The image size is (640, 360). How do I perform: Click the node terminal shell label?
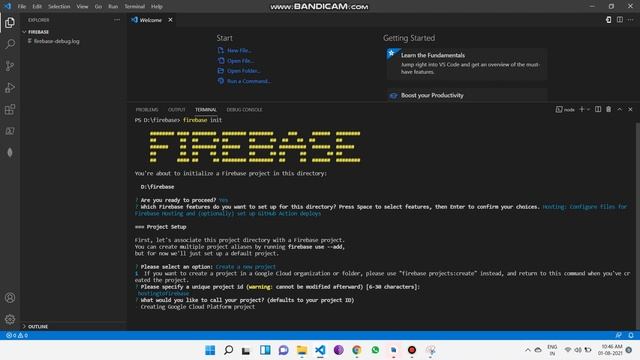click(565, 109)
